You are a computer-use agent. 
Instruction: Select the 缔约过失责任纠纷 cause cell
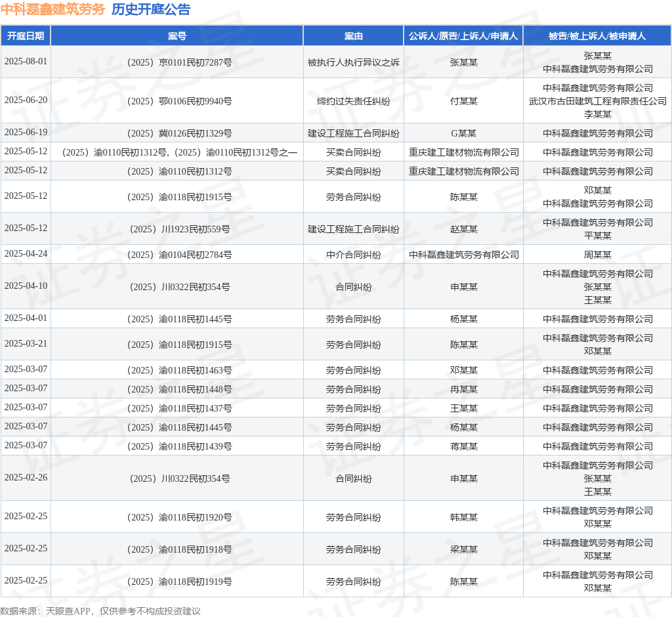click(x=354, y=101)
